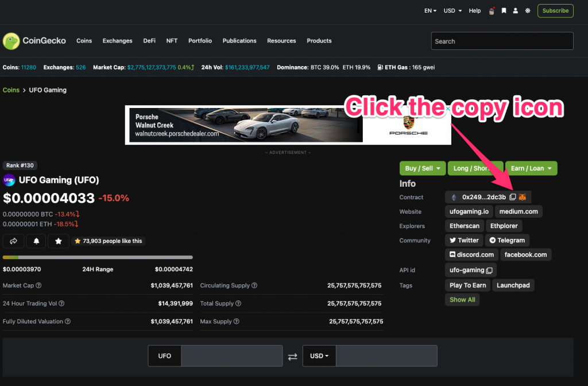Viewport: 588px width, 386px height.
Task: Click the UFO amount input field
Action: coord(232,356)
